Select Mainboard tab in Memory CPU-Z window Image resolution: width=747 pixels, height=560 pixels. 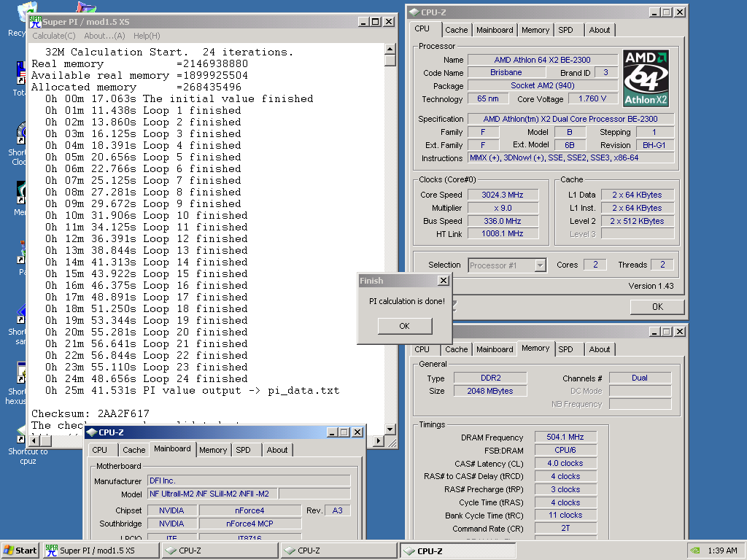tap(495, 349)
